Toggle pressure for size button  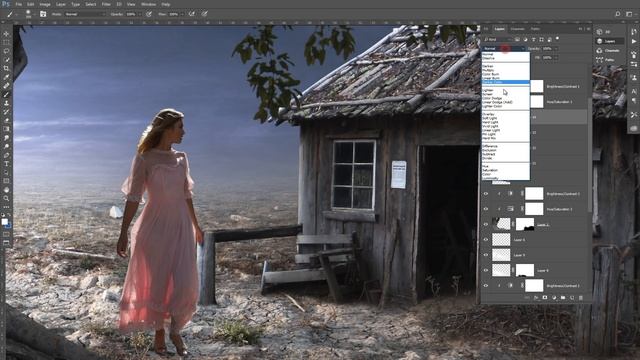(204, 14)
